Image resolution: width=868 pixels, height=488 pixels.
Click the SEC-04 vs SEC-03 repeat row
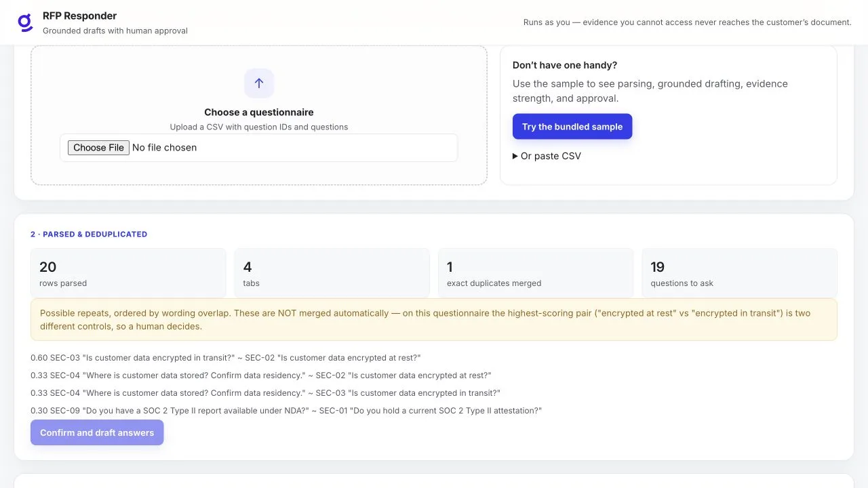pos(266,393)
